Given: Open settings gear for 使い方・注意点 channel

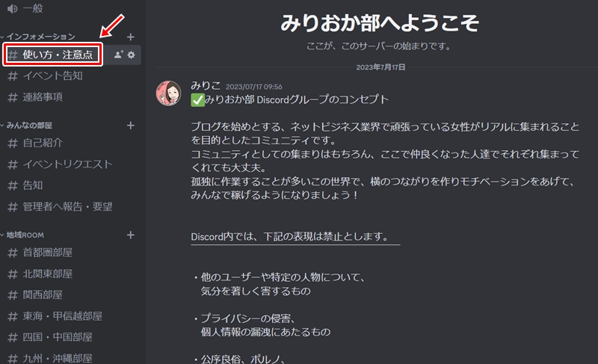Looking at the screenshot, I should (x=132, y=55).
